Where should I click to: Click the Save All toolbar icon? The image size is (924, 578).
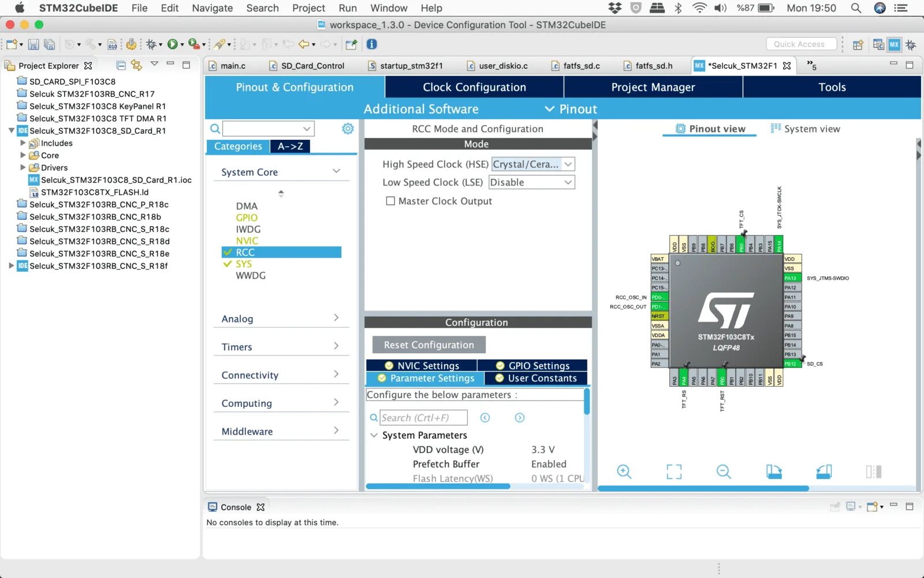coord(50,45)
